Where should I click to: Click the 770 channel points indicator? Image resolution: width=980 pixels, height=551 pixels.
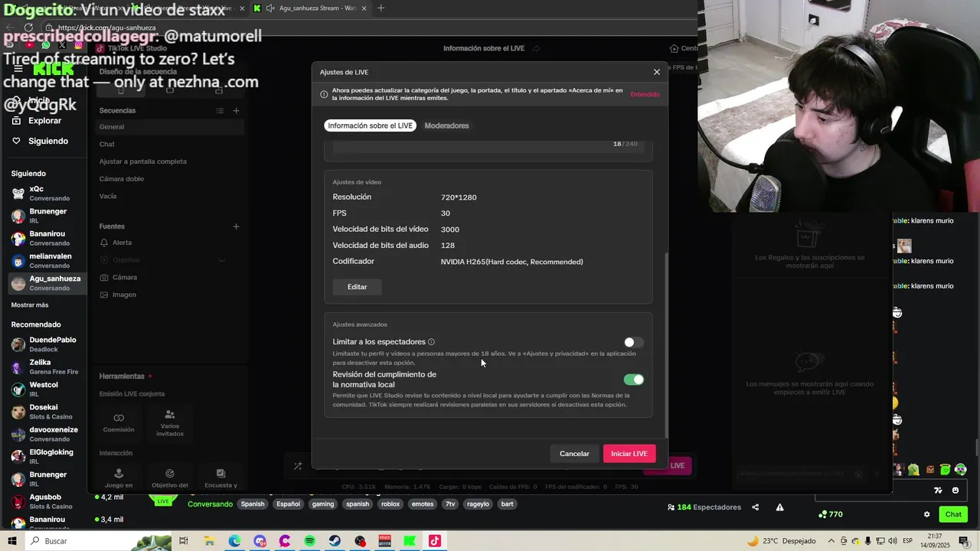830,514
